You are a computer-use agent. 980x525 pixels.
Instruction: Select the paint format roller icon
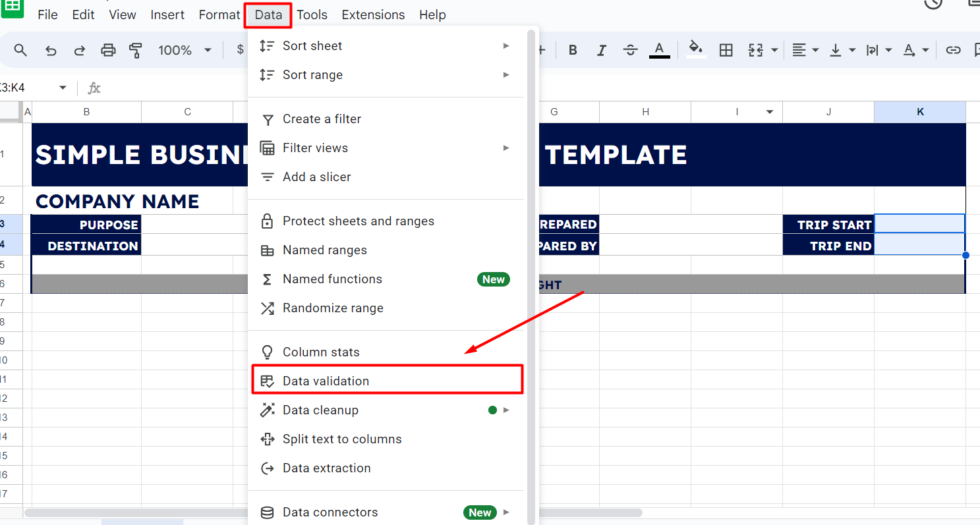(136, 50)
